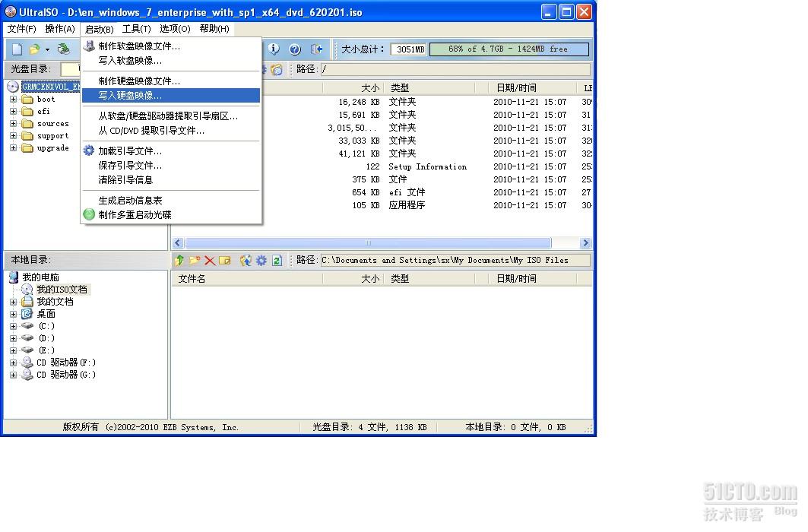This screenshot has height=532, width=808.
Task: Choose 制作硬盘映像文件... menu entry
Action: [x=171, y=81]
